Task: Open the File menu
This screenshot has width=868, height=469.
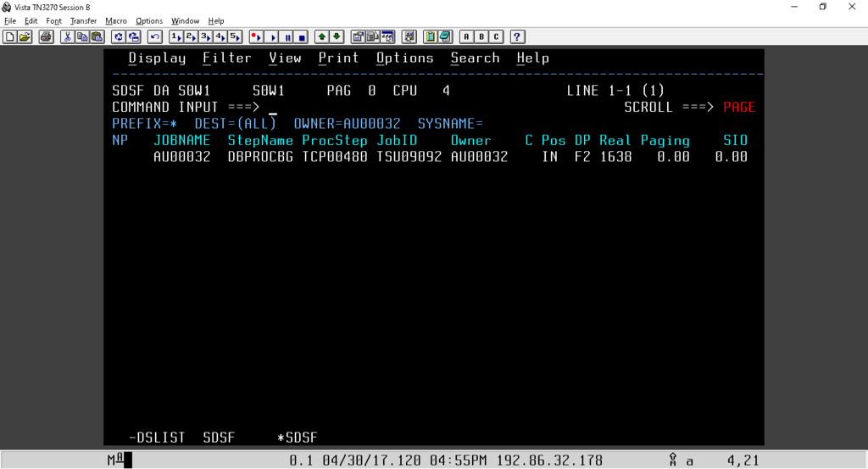Action: [10, 21]
